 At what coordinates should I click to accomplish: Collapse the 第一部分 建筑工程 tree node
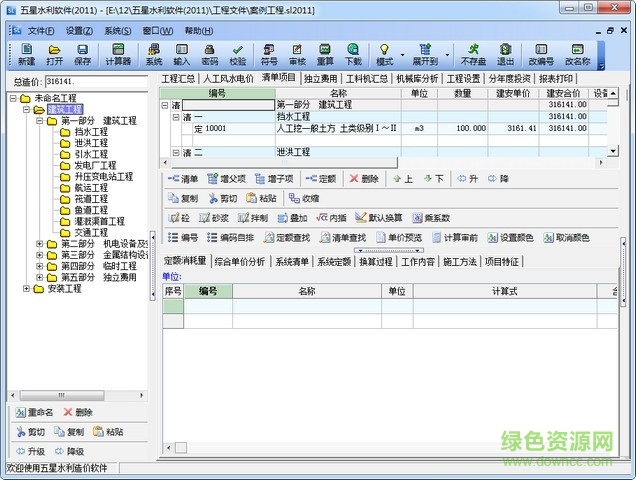tap(40, 121)
